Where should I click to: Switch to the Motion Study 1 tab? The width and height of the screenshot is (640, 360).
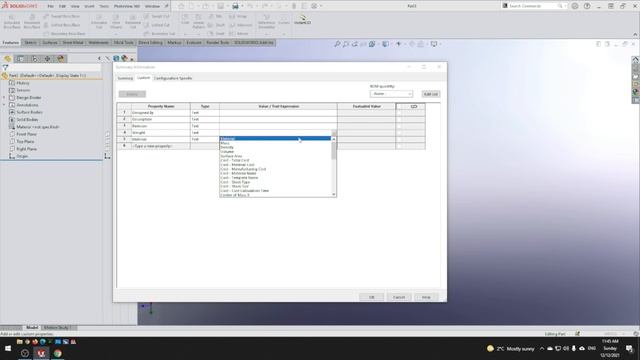(x=58, y=327)
